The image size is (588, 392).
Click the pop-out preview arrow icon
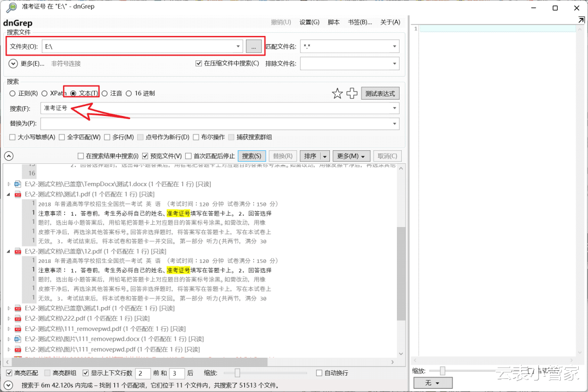(x=581, y=20)
